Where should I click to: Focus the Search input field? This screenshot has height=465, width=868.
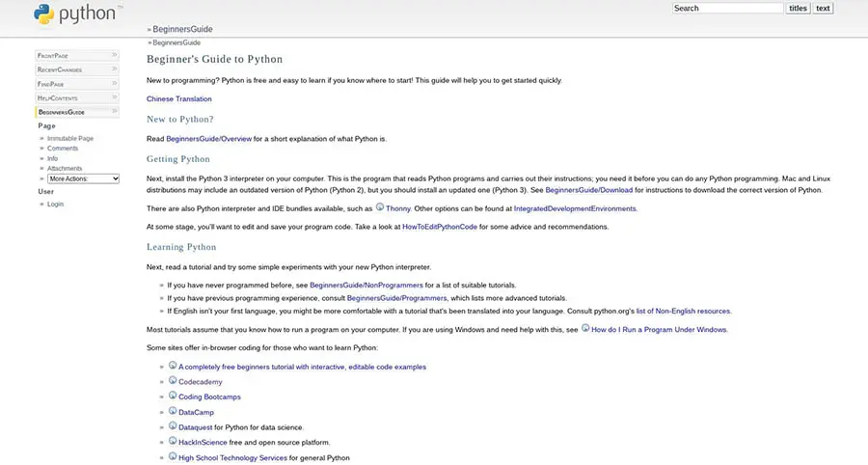pos(728,9)
